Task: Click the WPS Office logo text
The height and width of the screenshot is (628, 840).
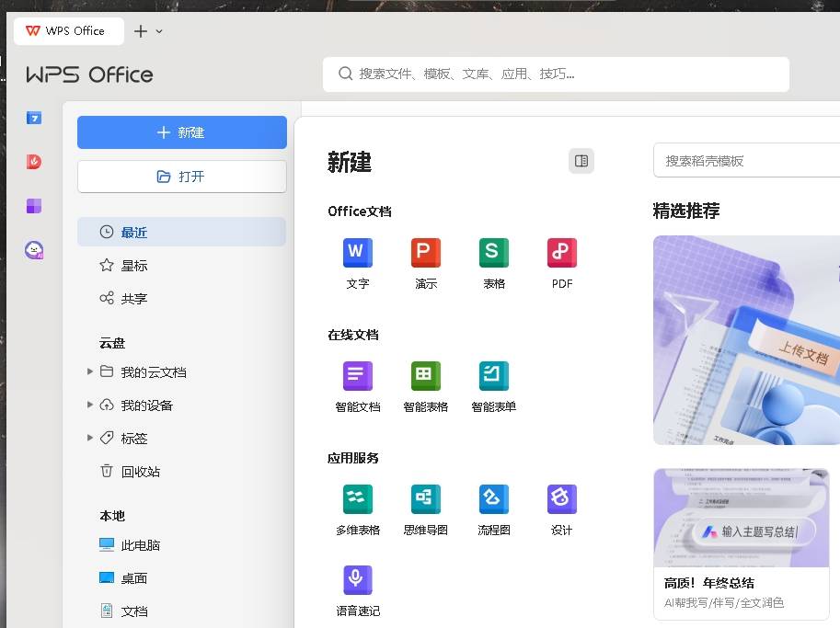Action: [x=89, y=74]
